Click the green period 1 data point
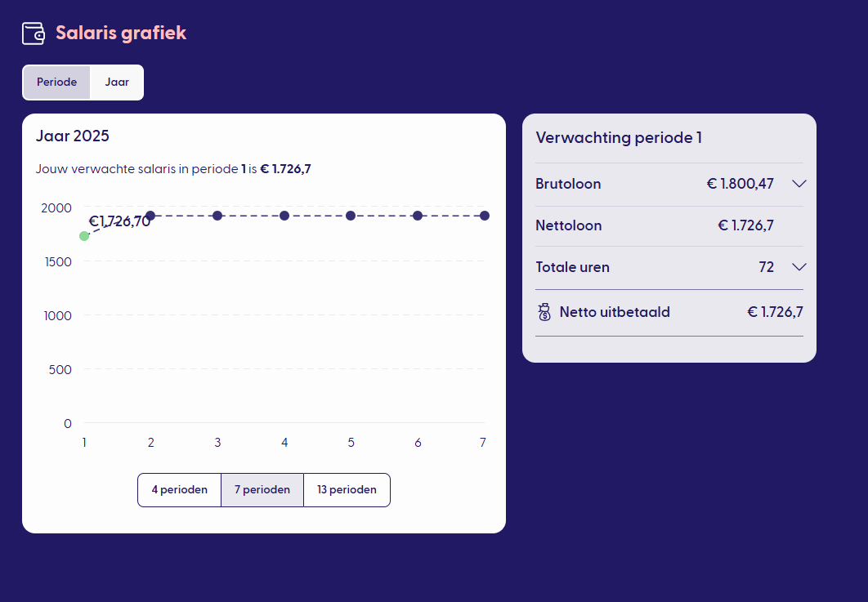The image size is (868, 602). pos(84,236)
